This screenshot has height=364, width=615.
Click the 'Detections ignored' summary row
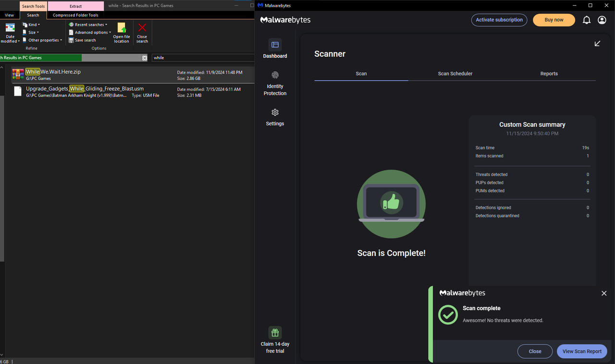point(532,208)
